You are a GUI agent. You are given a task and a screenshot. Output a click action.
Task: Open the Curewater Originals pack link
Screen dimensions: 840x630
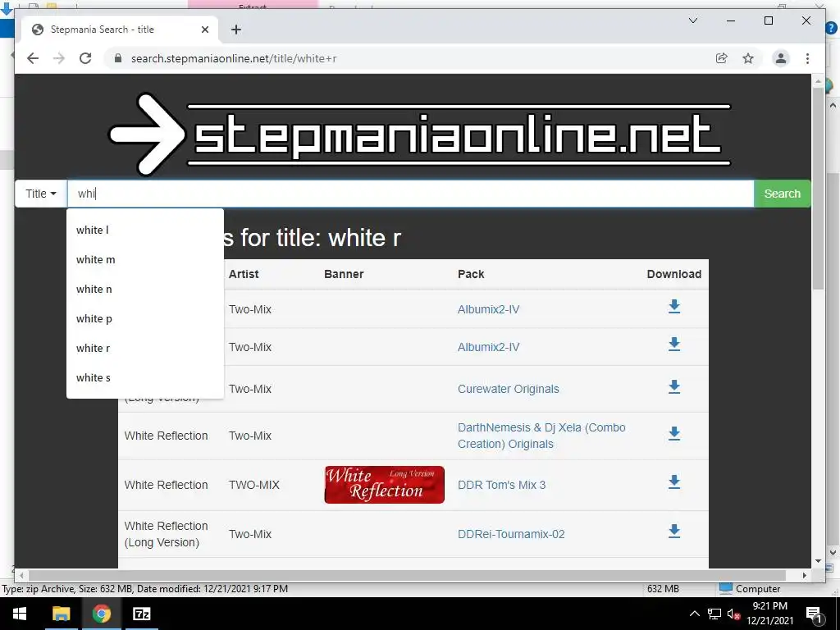click(508, 389)
